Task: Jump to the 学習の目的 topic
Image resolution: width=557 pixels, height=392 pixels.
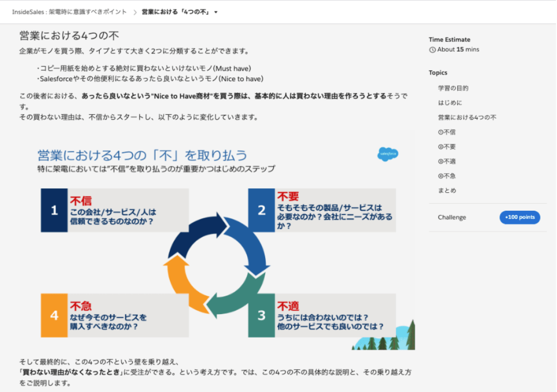Action: coord(453,88)
